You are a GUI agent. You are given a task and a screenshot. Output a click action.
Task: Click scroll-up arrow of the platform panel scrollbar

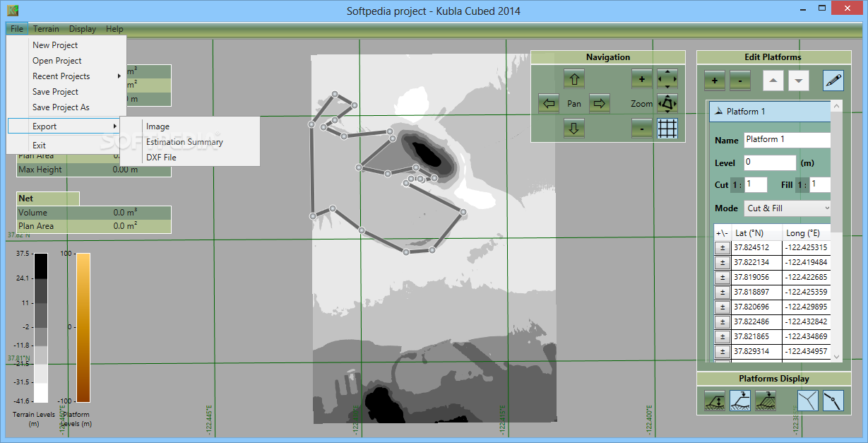[836, 106]
